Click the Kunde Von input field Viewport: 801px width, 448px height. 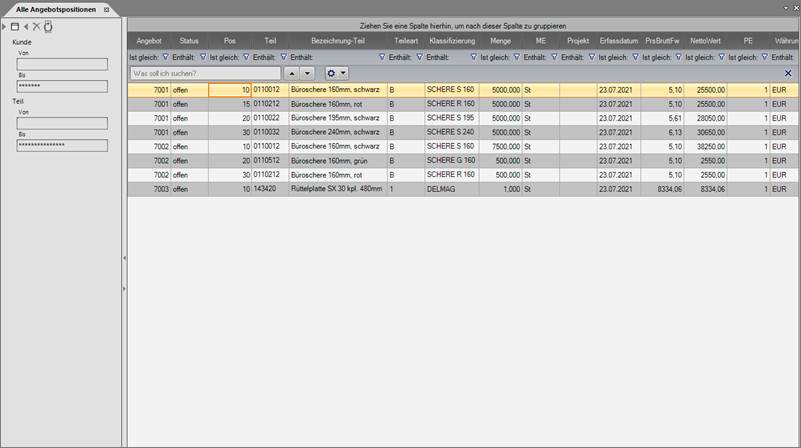[62, 64]
